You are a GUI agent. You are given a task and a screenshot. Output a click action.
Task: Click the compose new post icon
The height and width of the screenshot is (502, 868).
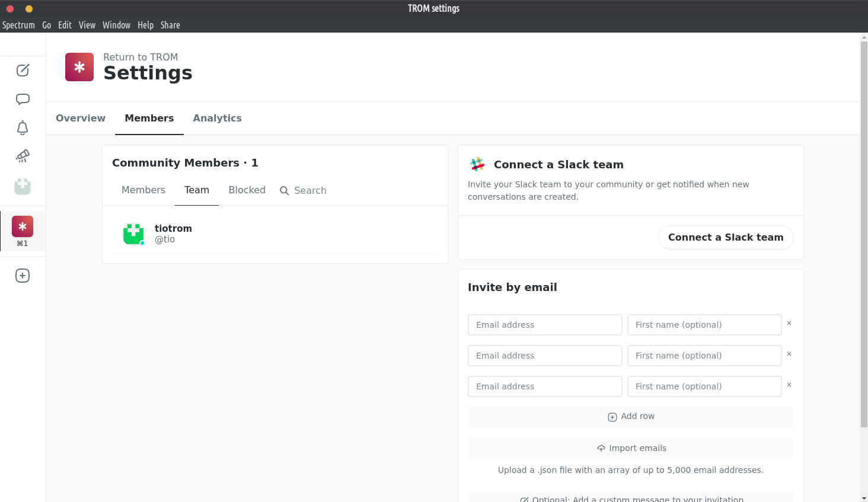pos(23,71)
